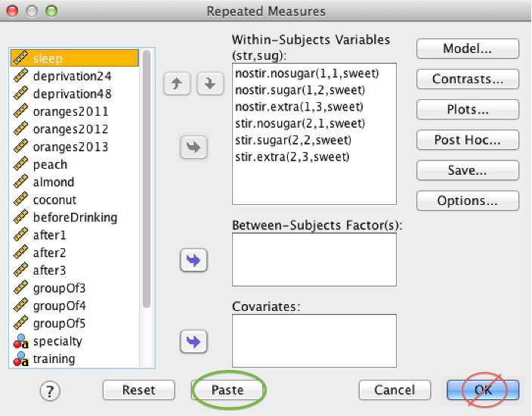The width and height of the screenshot is (532, 416).
Task: Click the Reset button
Action: click(x=139, y=390)
